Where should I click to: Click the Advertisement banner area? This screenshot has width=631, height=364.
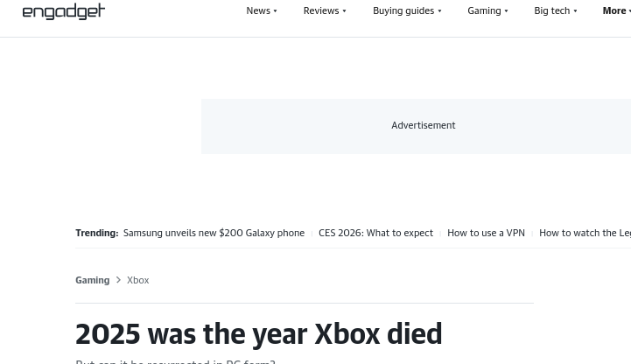(x=423, y=126)
